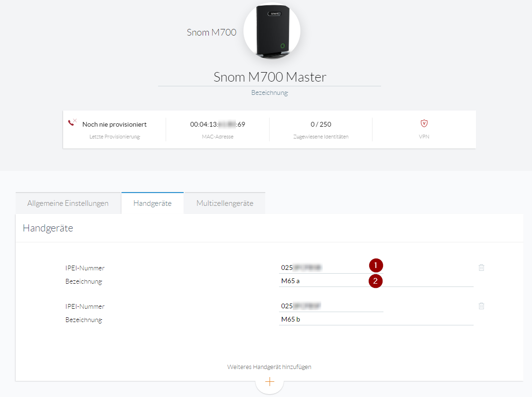This screenshot has width=532, height=397.
Task: Click the Handgeräte section heading
Action: (x=48, y=228)
